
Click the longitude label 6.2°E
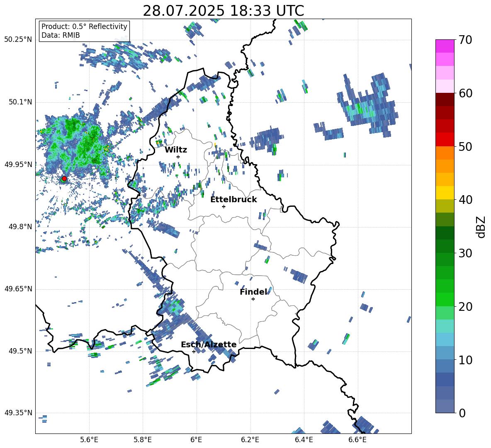tap(250, 440)
